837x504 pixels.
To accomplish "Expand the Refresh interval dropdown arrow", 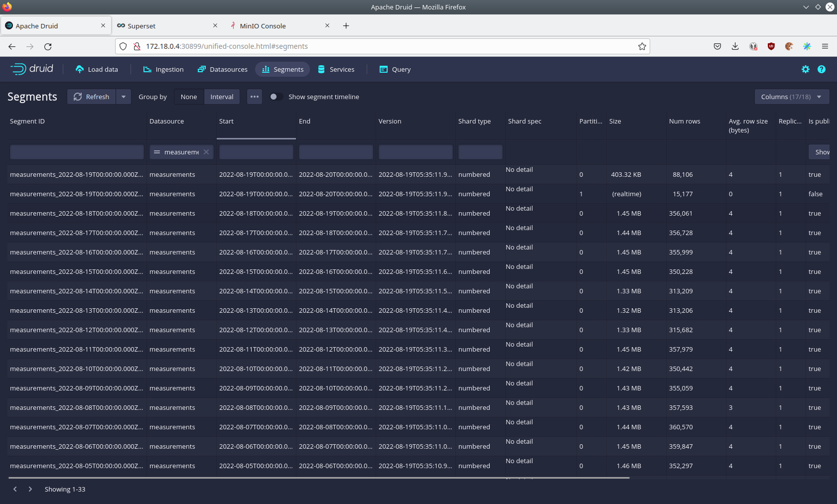I will click(x=124, y=97).
